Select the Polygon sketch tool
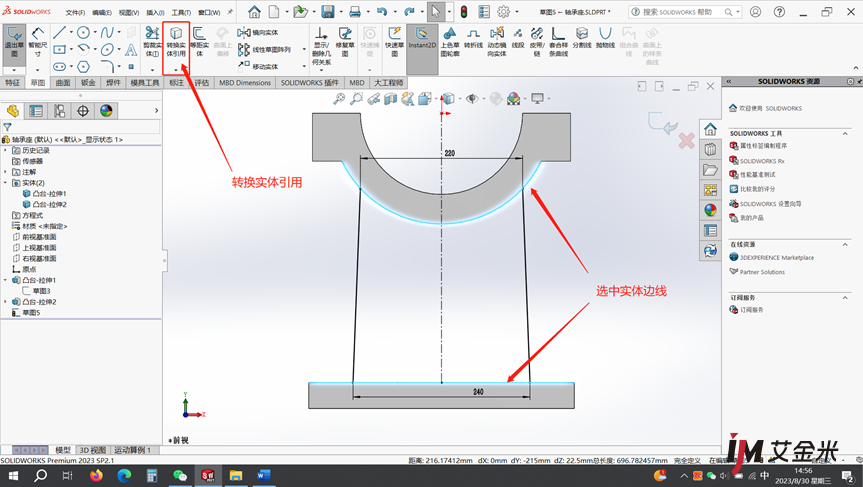863x487 pixels. [83, 67]
